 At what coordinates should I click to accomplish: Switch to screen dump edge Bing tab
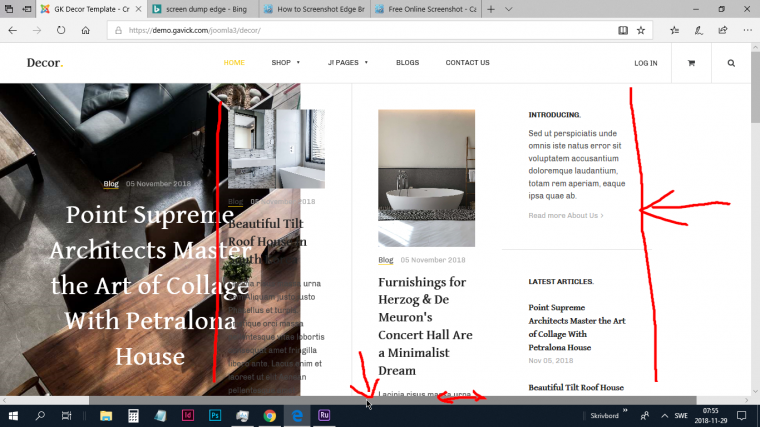(202, 9)
